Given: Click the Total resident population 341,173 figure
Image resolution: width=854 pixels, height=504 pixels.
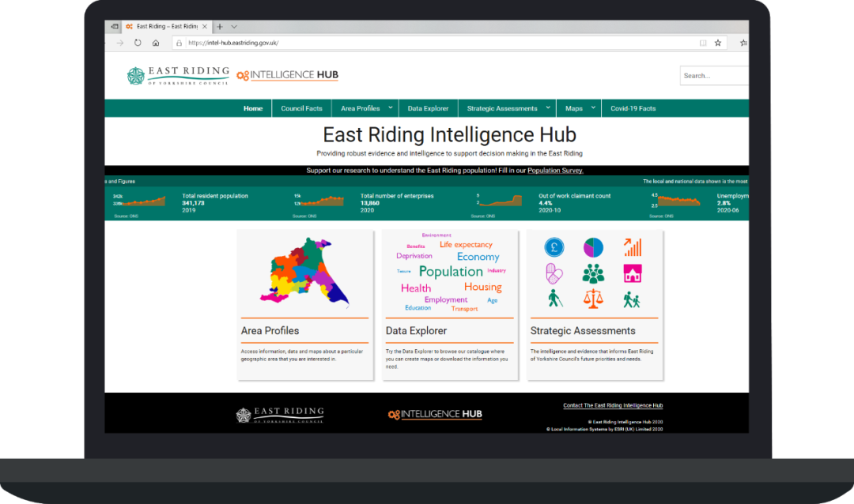Looking at the screenshot, I should [194, 203].
